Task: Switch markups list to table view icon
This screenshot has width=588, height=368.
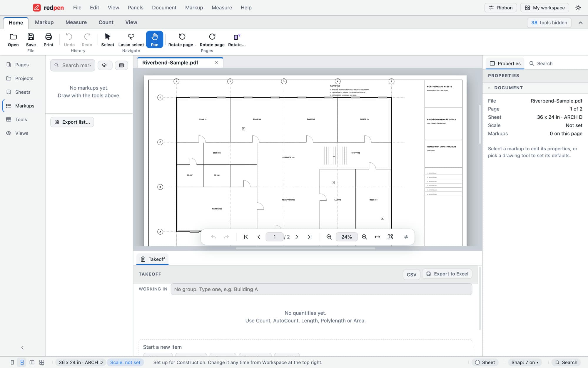Action: [121, 65]
